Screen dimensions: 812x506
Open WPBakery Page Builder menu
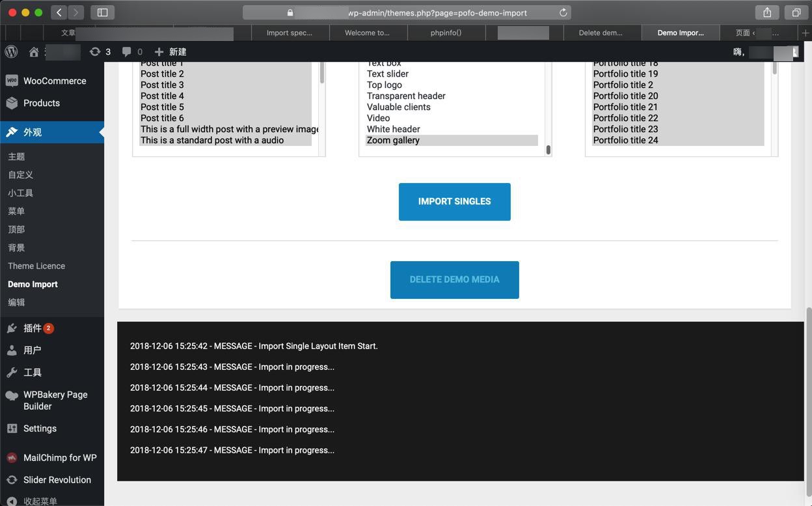pyautogui.click(x=52, y=401)
